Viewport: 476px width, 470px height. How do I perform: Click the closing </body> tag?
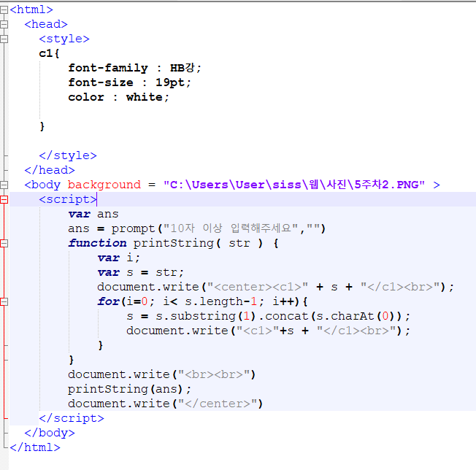click(50, 433)
